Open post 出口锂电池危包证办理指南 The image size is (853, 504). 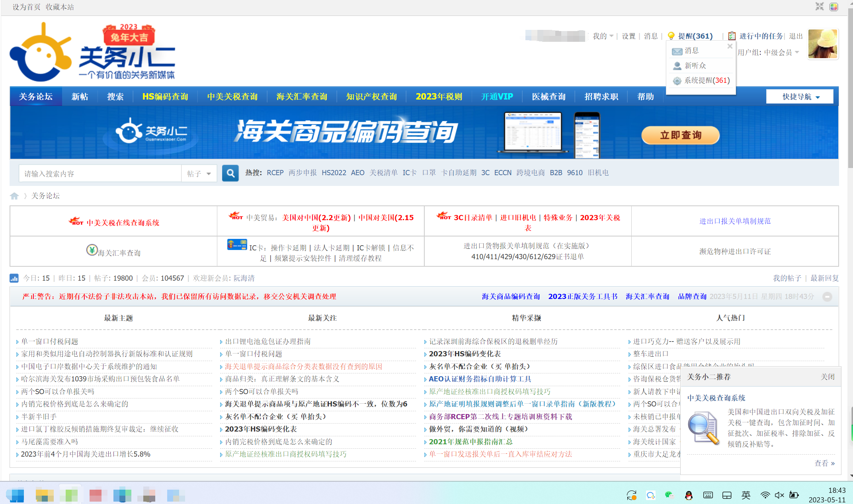pyautogui.click(x=268, y=342)
